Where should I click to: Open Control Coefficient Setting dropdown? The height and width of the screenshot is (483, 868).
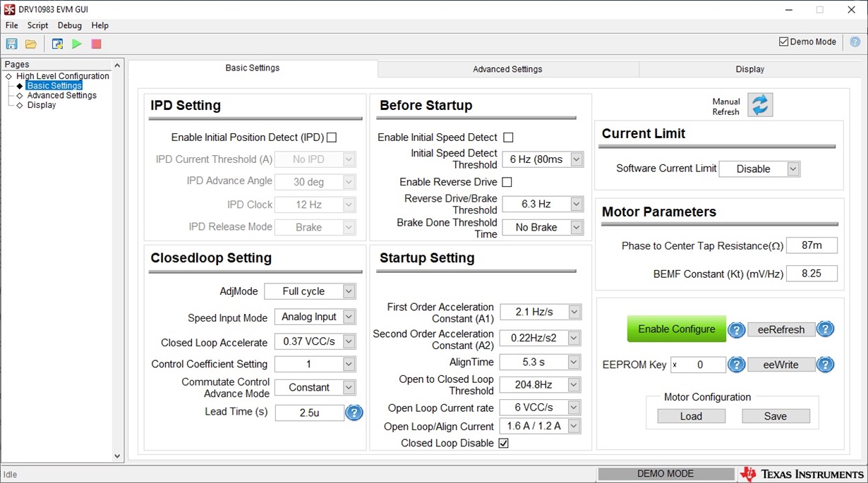tap(315, 364)
